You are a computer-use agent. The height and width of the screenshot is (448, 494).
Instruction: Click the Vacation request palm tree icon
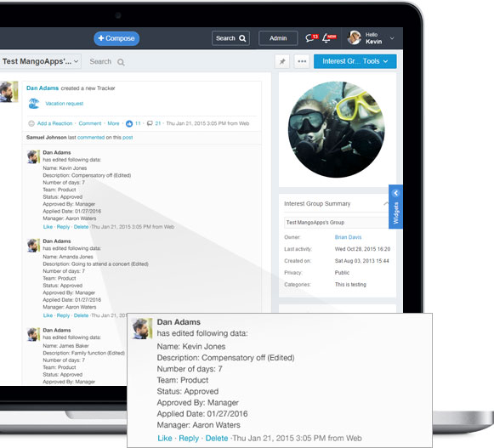[x=34, y=103]
